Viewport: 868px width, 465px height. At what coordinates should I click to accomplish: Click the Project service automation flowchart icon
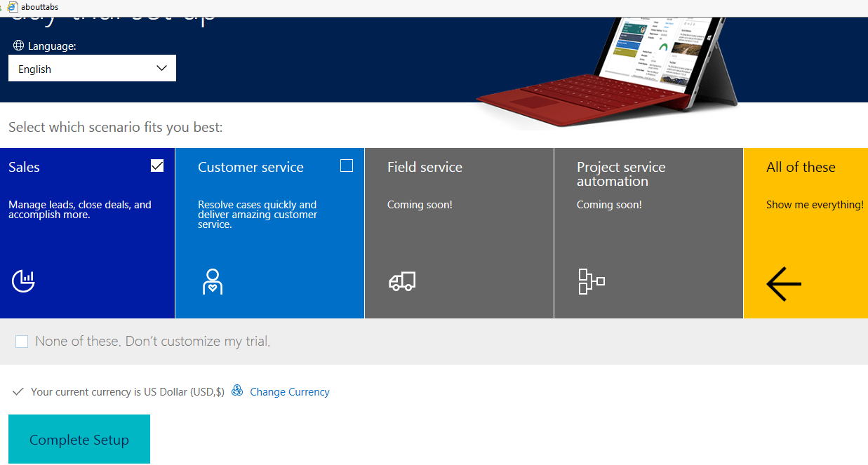pos(591,281)
